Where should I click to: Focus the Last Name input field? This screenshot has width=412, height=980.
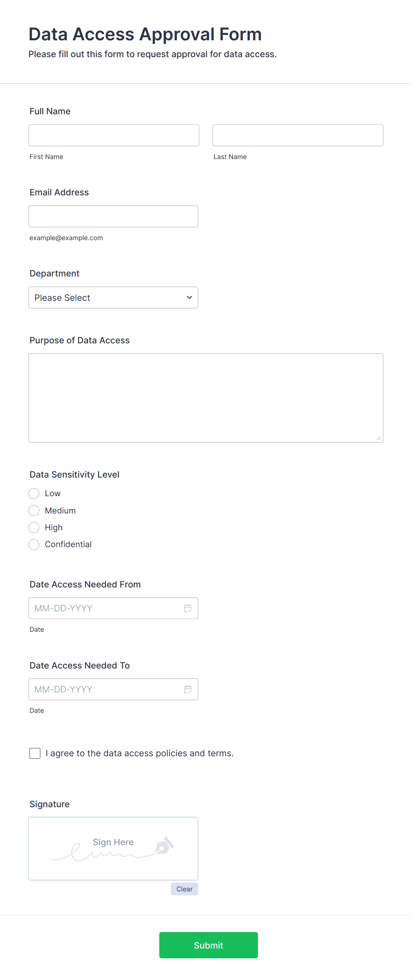tap(298, 135)
